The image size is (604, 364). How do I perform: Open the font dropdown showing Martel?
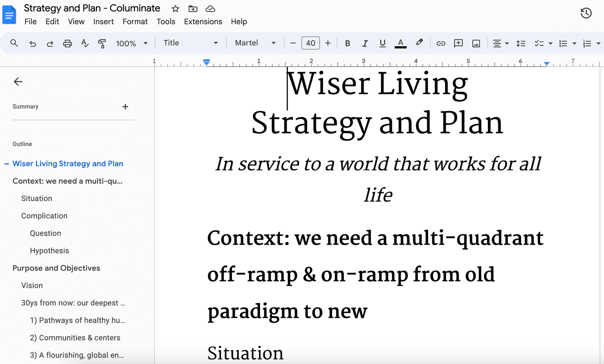(x=254, y=43)
